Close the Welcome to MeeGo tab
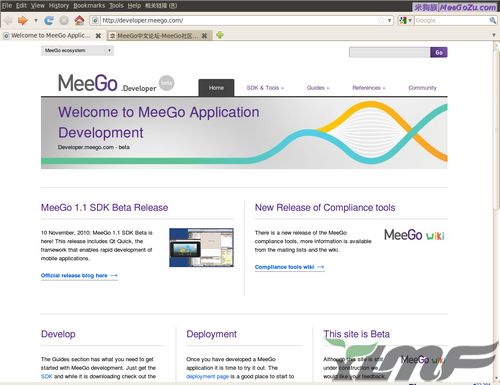The image size is (500, 385). coord(98,36)
